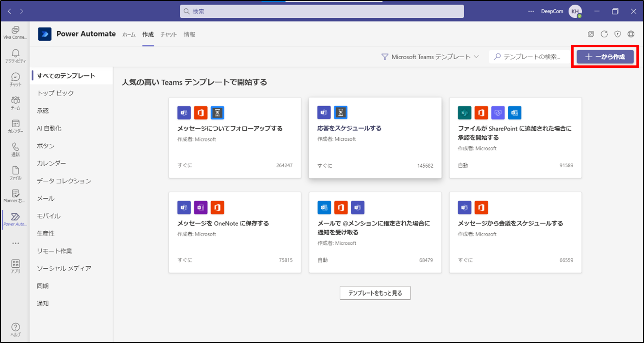Open チーム in the left rail
The image size is (644, 343).
[15, 103]
